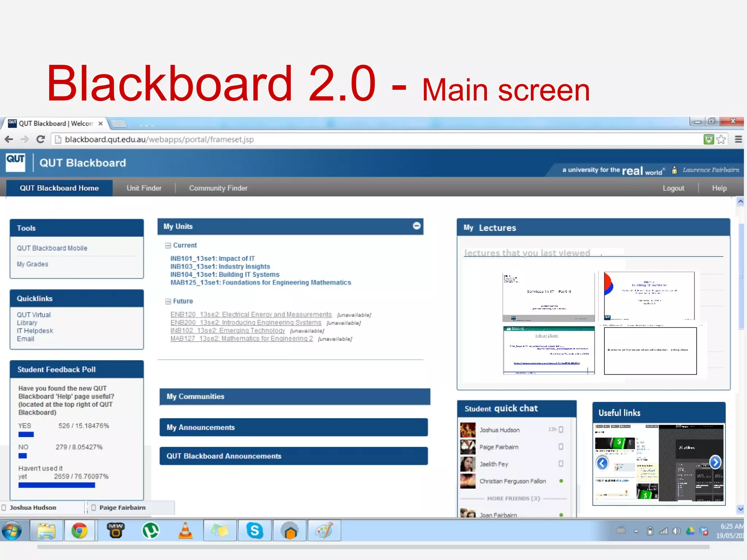The width and height of the screenshot is (747, 560).
Task: Open a new browser tab
Action: pos(118,124)
